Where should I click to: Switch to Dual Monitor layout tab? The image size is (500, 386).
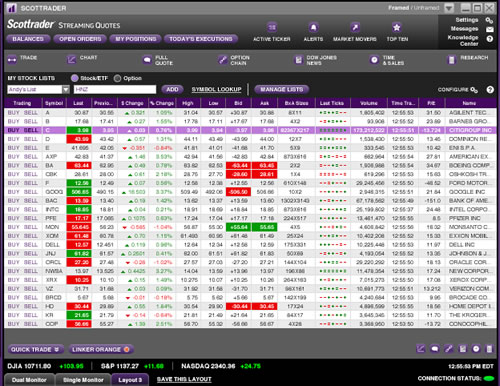(29, 380)
